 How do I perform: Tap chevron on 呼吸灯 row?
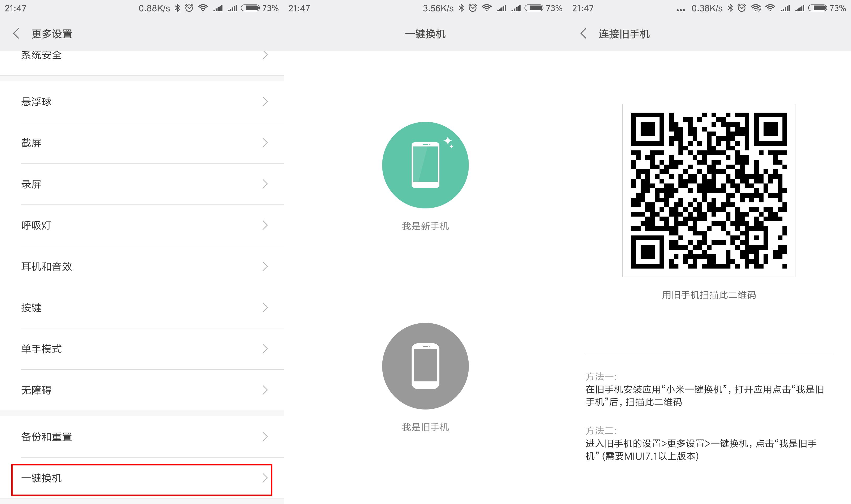265,225
